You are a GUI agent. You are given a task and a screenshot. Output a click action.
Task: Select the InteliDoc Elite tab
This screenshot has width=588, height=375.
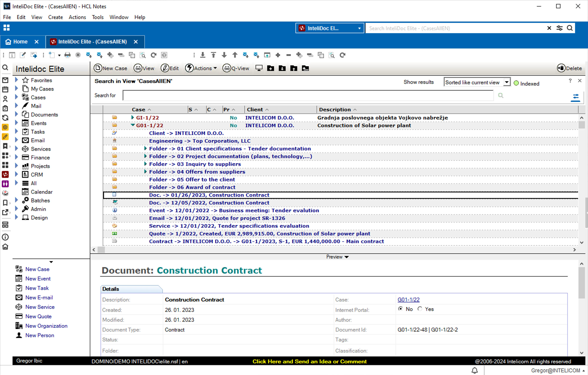[x=92, y=42]
